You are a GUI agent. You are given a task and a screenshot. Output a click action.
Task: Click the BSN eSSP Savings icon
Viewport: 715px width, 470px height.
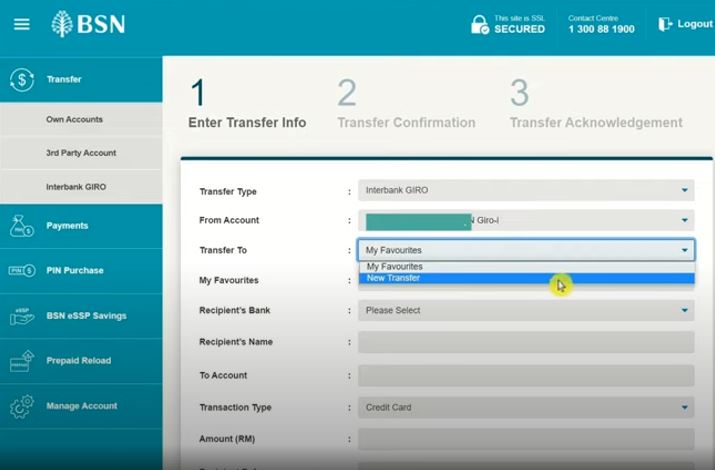(22, 316)
